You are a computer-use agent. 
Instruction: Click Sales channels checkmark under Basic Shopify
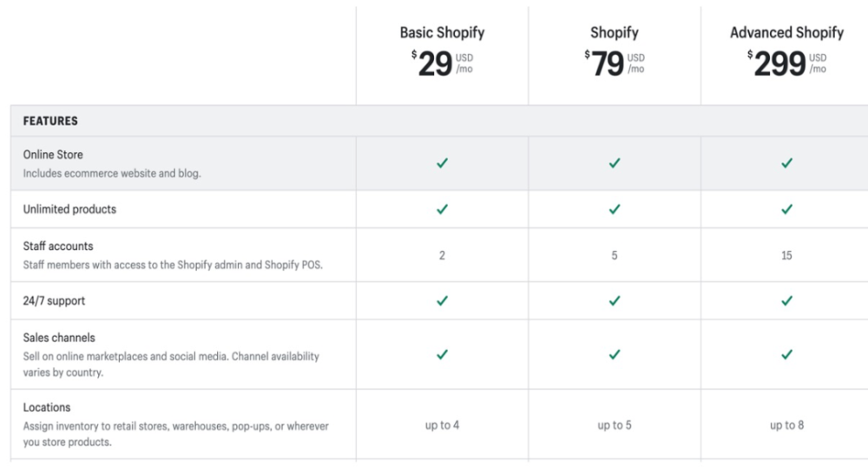442,354
